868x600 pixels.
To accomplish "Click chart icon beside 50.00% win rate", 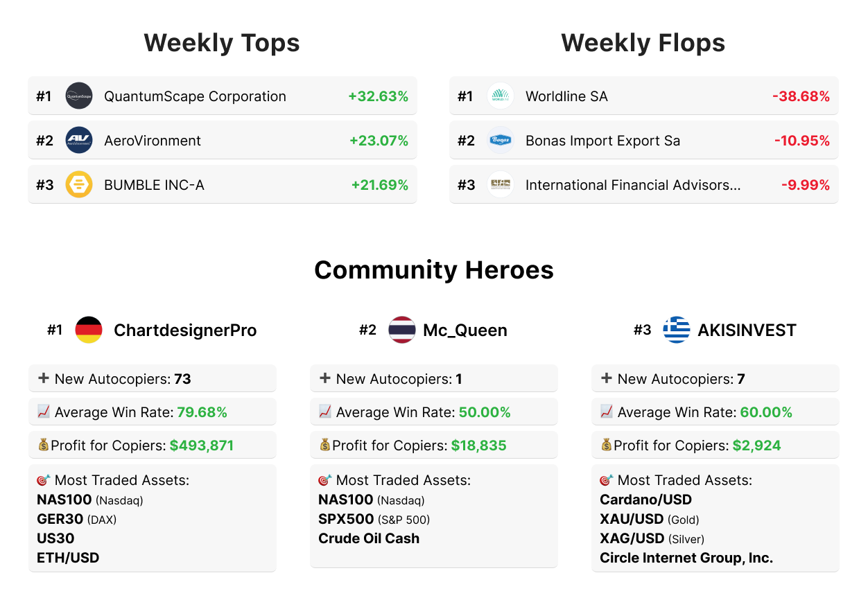I will tap(325, 412).
